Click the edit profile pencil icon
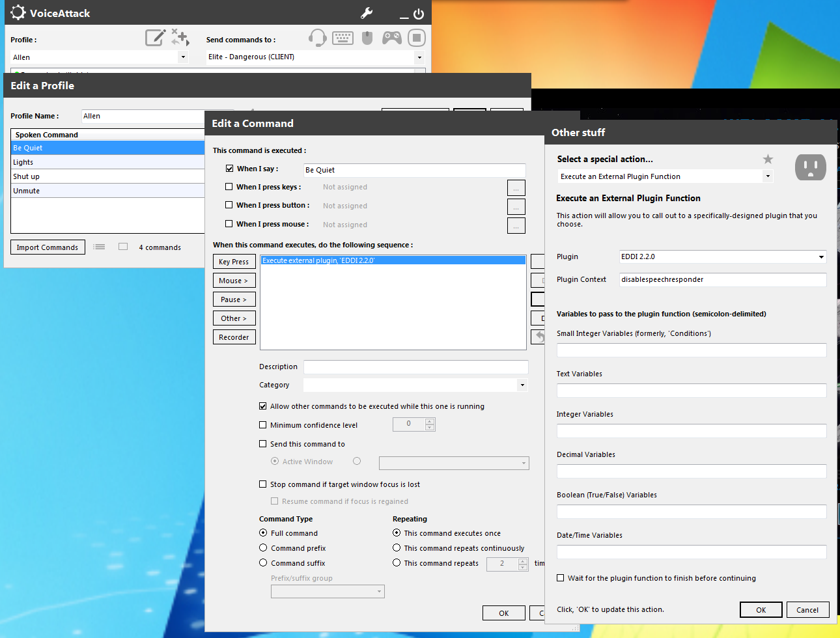The width and height of the screenshot is (840, 638). click(155, 38)
